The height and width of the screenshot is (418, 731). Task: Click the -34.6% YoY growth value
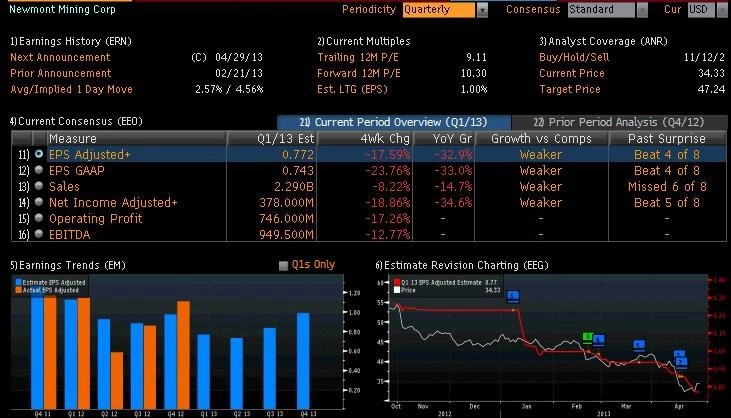[453, 203]
